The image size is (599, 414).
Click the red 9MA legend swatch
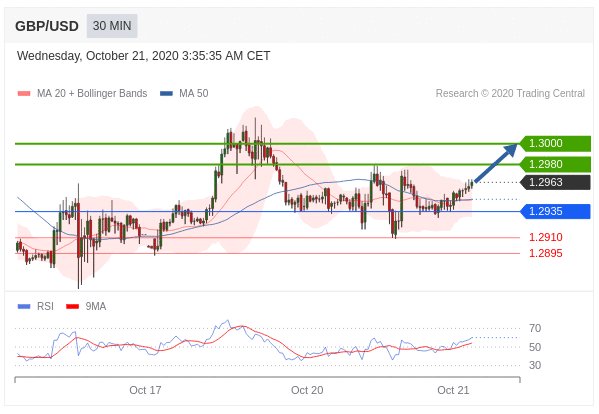(x=73, y=306)
